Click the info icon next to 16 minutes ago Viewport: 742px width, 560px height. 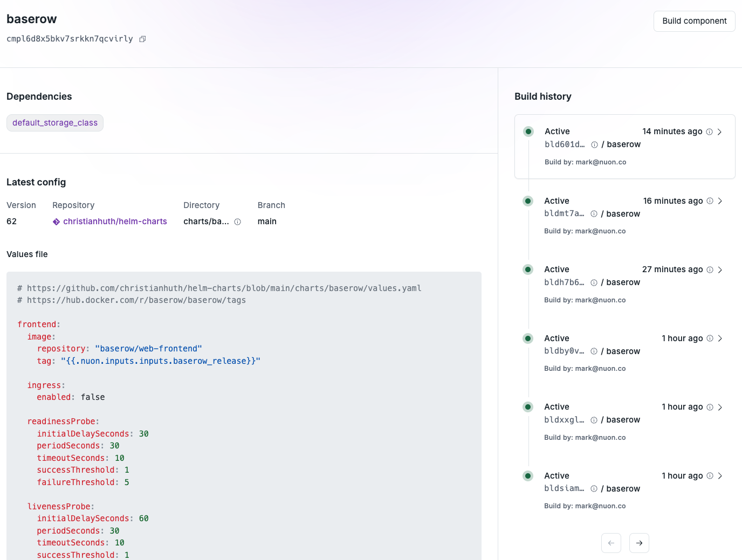point(710,201)
